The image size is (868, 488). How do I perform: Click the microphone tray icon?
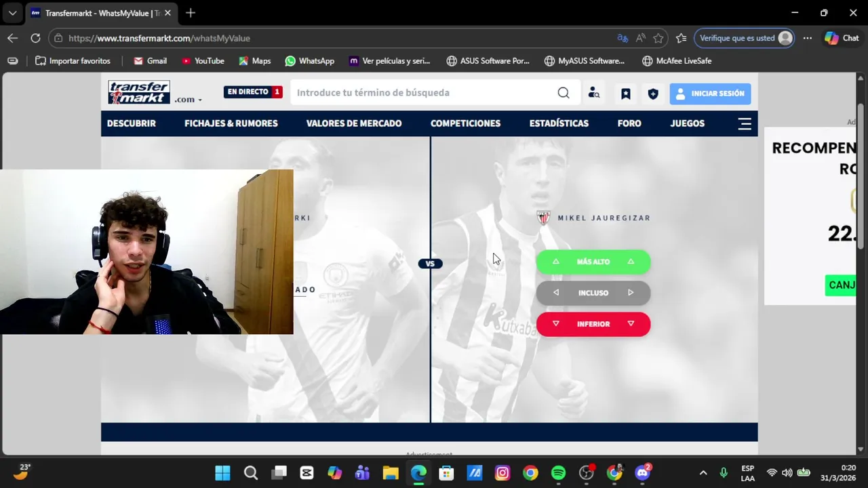pyautogui.click(x=724, y=473)
